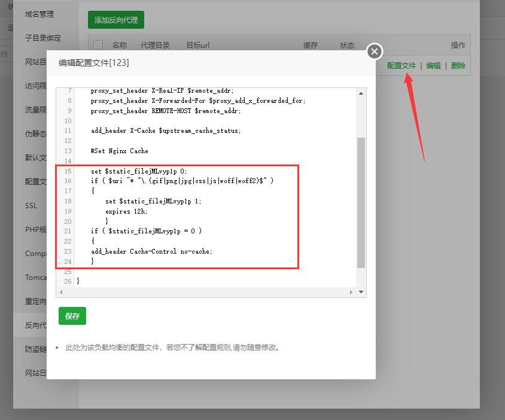505x420 pixels.
Task: Save the config with the 保存 button
Action: click(72, 316)
